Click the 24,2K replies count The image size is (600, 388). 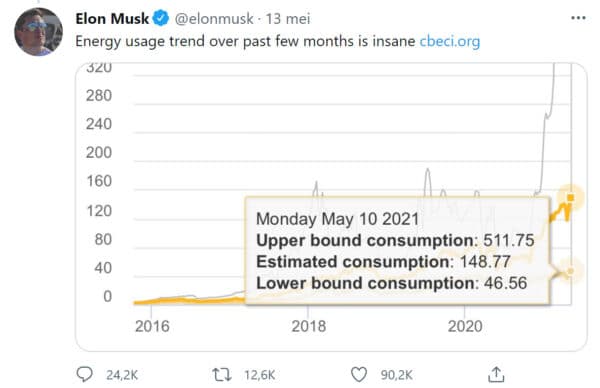pyautogui.click(x=122, y=375)
